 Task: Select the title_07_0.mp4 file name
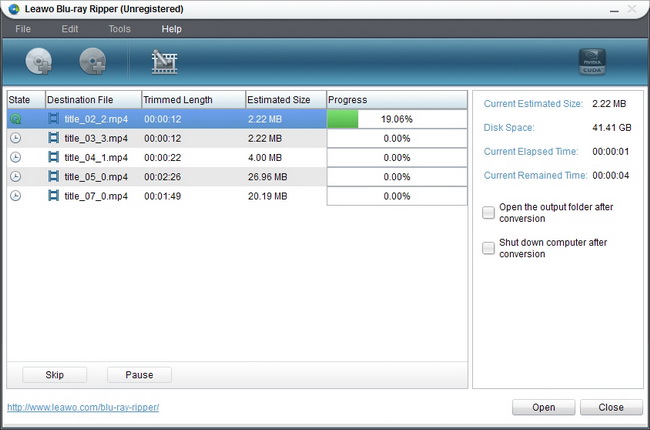[x=96, y=196]
